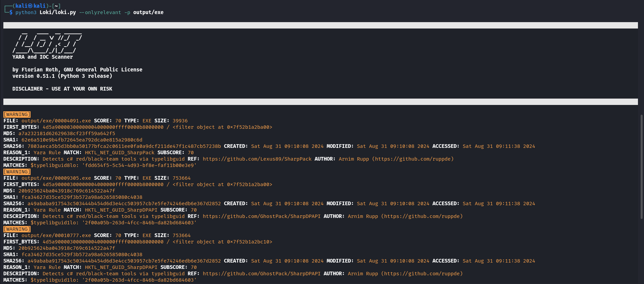Click SHA1 hash fca34627d35ce529 in 00010777.exe entry

click(x=82, y=254)
